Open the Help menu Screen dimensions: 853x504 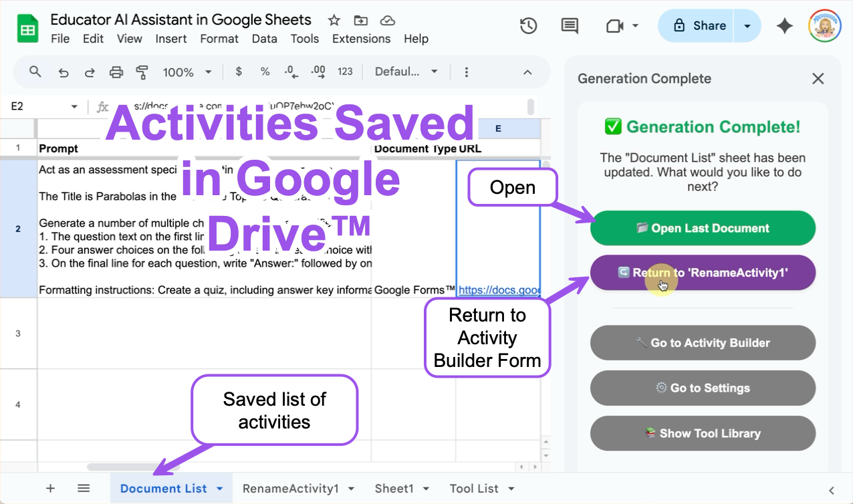click(x=416, y=39)
